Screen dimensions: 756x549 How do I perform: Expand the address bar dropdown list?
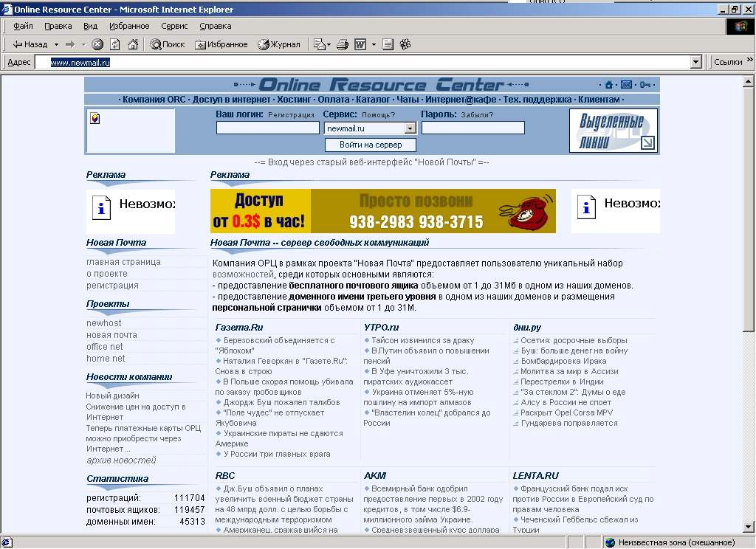click(695, 62)
